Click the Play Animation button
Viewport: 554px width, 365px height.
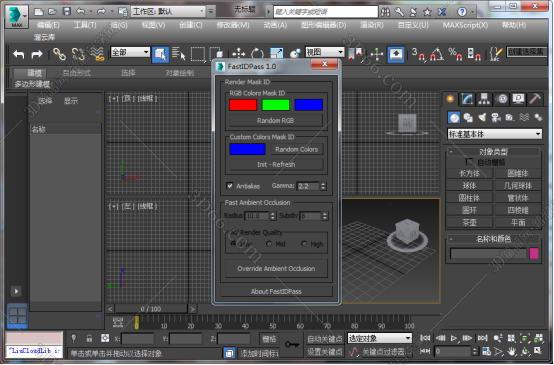[454, 338]
